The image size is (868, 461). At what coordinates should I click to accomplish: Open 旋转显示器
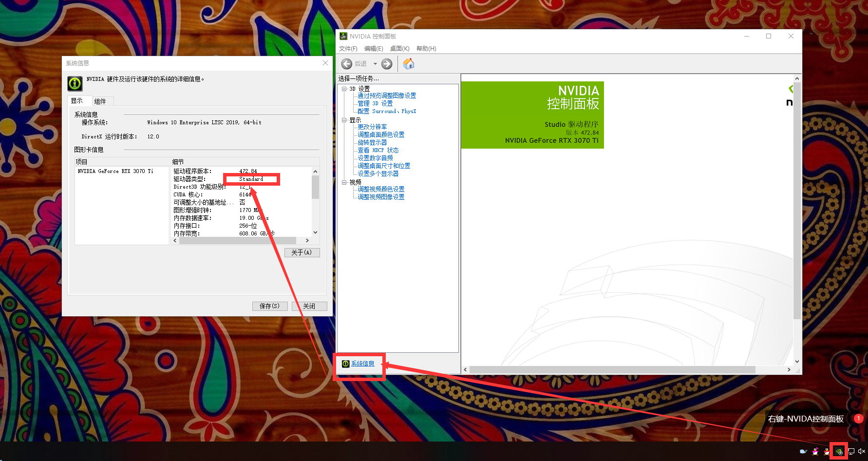[372, 142]
